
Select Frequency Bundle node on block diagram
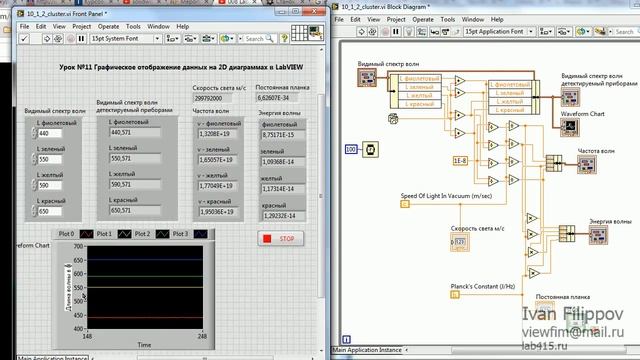pyautogui.click(x=554, y=163)
